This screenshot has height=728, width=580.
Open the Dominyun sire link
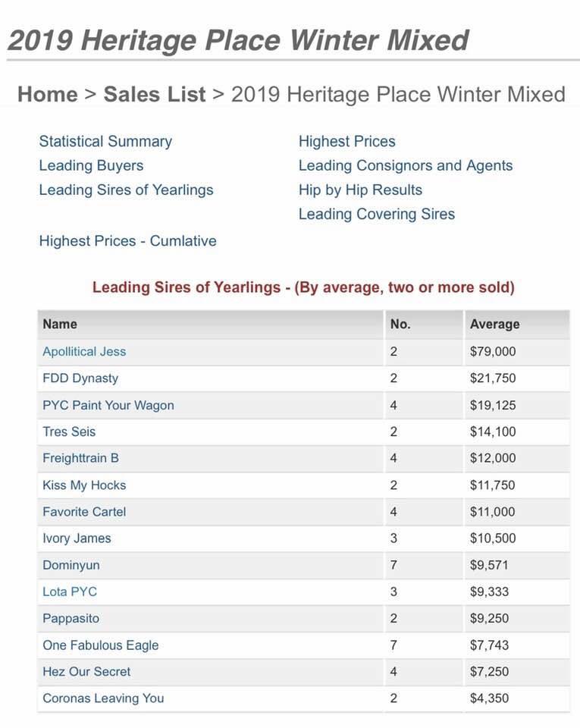click(x=71, y=565)
